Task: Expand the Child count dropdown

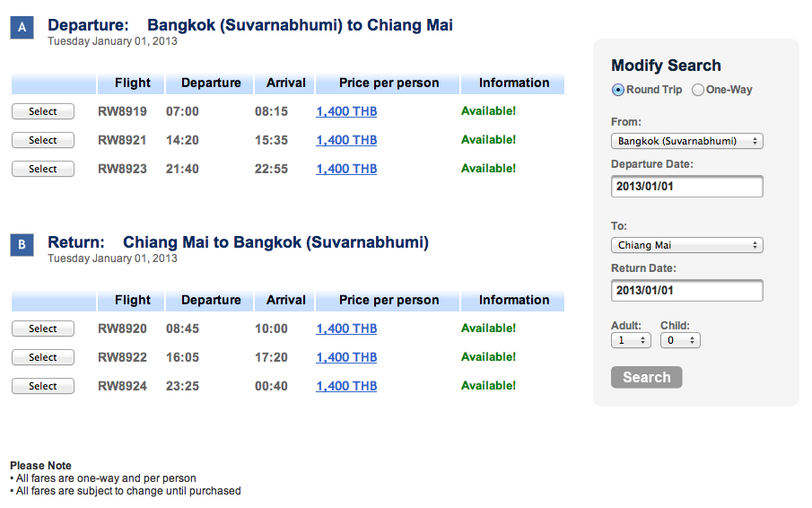Action: click(x=680, y=340)
